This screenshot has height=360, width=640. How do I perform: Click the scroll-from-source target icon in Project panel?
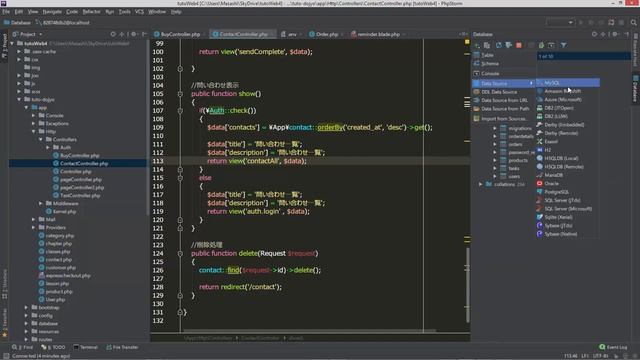tap(113, 34)
